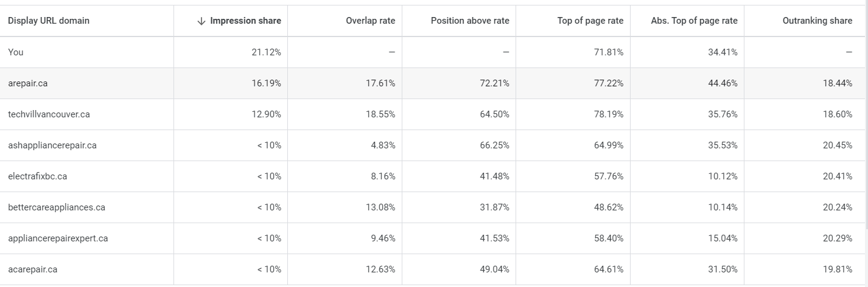Select the acarepair.ca domain entry

point(32,269)
